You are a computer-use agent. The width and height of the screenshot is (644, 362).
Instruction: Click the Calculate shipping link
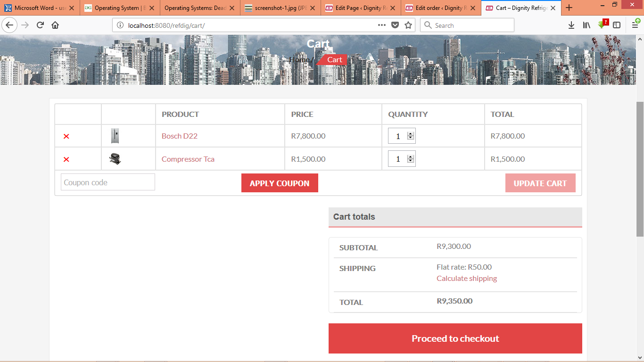pos(467,278)
